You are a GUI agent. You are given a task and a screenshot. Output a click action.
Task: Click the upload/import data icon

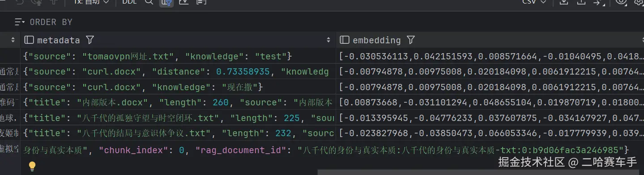tap(581, 2)
